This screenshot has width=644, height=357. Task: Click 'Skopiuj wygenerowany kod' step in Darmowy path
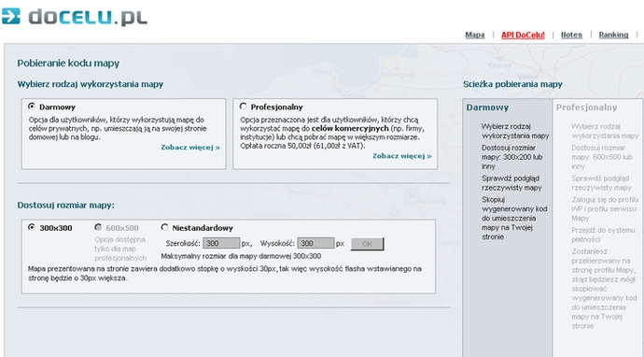tap(514, 218)
